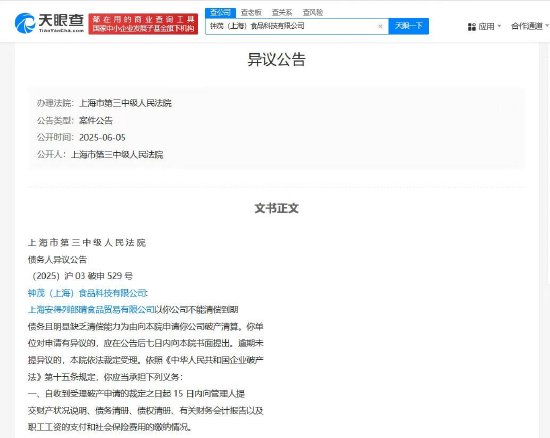Expand the 应用 dropdown arrow
The width and height of the screenshot is (550, 438).
click(499, 26)
